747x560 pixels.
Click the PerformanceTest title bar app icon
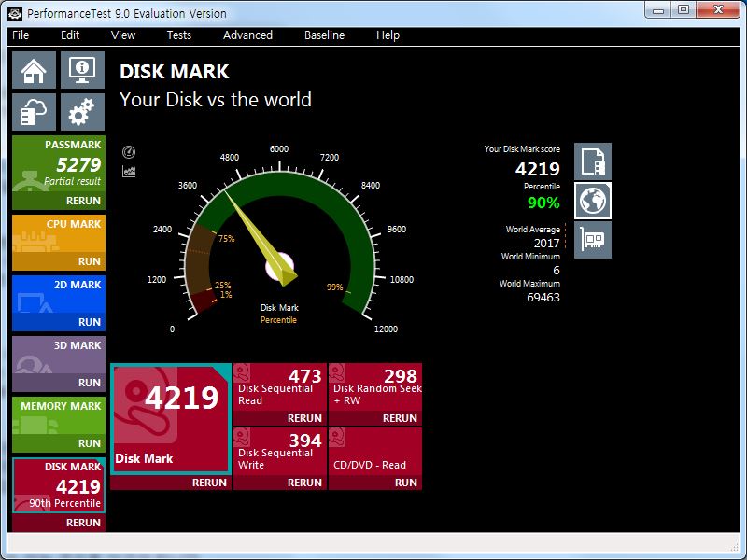(15, 13)
